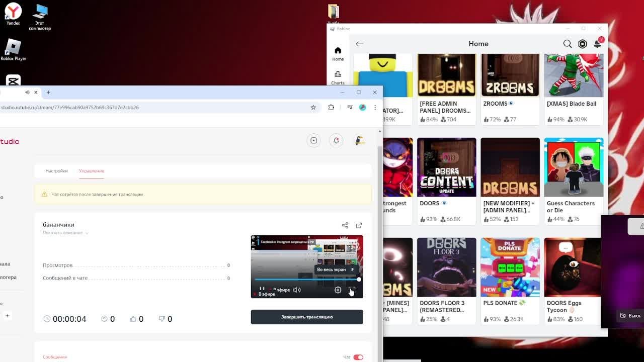The width and height of the screenshot is (644, 362).
Task: Go back in the Roblox window
Action: pos(359,44)
